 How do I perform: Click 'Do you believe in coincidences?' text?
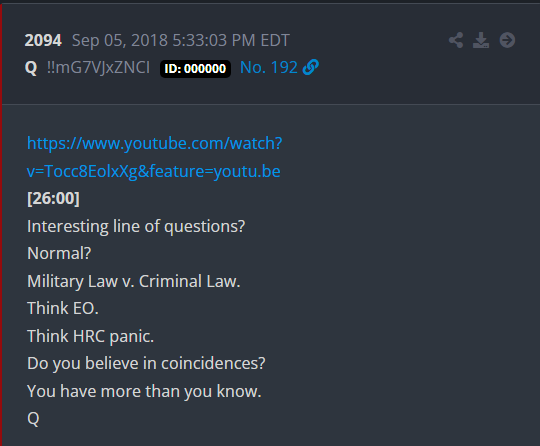pyautogui.click(x=146, y=364)
